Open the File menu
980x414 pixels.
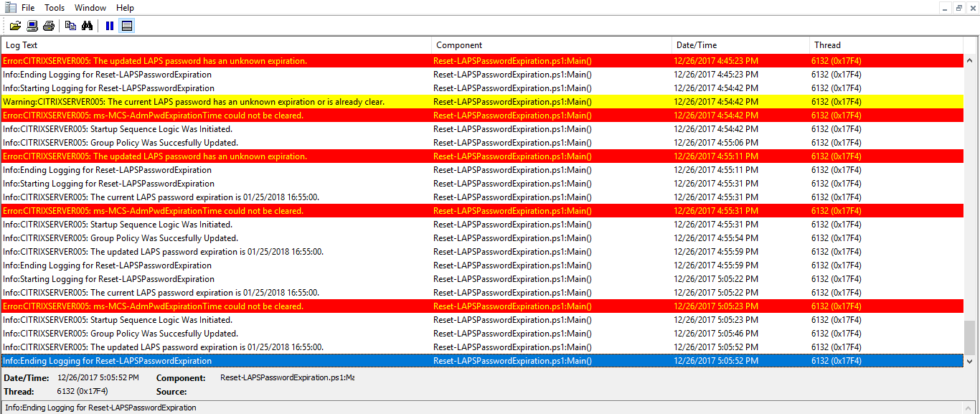pyautogui.click(x=28, y=8)
